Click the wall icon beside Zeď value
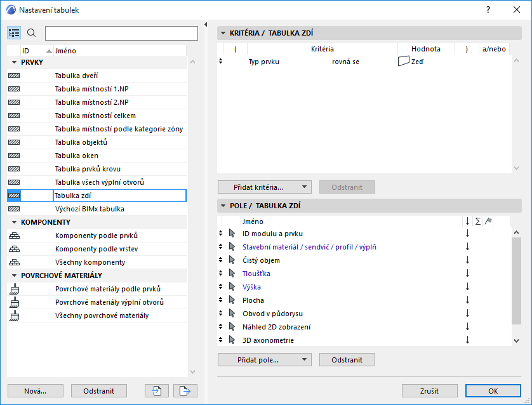Image resolution: width=532 pixels, height=405 pixels. 403,62
